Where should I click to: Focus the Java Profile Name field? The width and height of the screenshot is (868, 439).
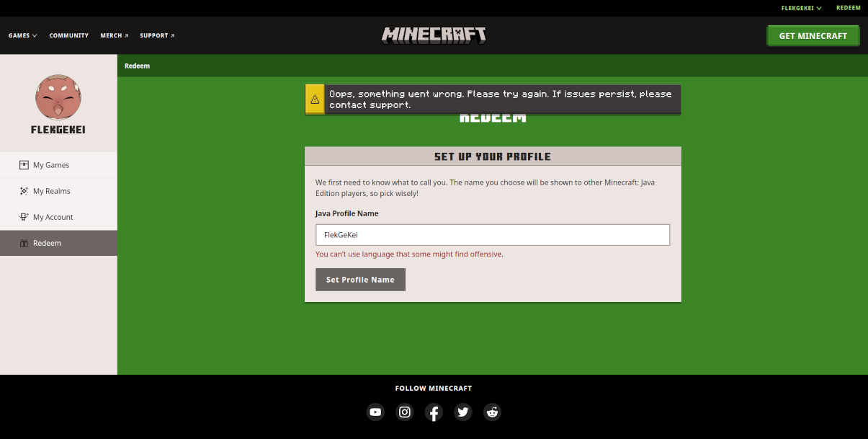point(493,235)
